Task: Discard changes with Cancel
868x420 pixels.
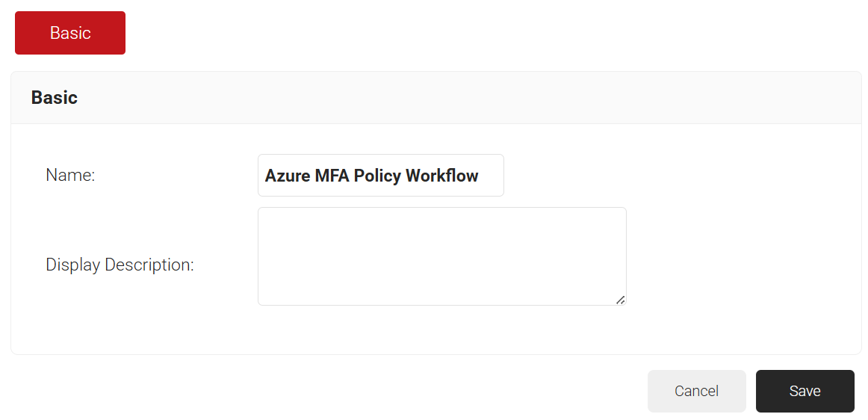Action: click(696, 391)
